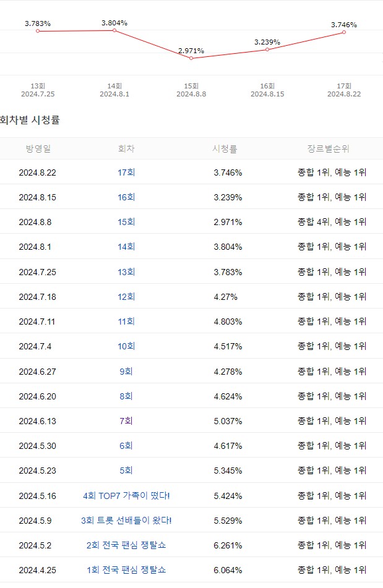Click the 2024.5.30 date cell

click(x=38, y=446)
